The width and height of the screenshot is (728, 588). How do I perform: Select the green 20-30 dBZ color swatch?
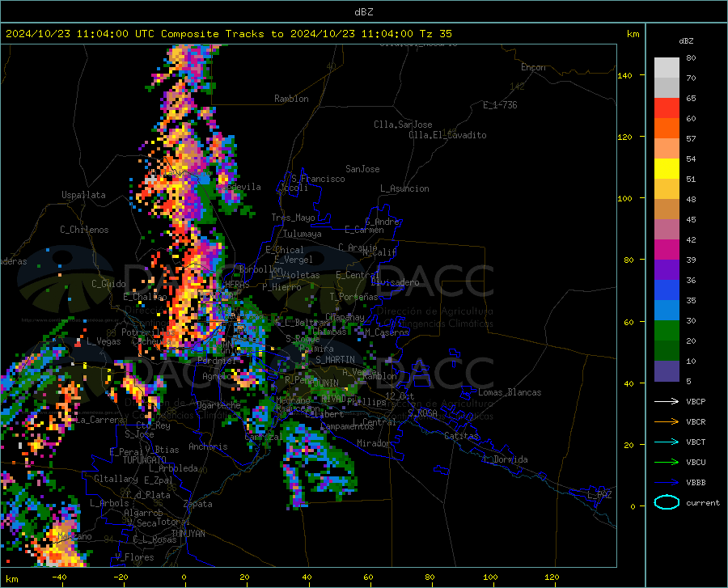click(667, 331)
